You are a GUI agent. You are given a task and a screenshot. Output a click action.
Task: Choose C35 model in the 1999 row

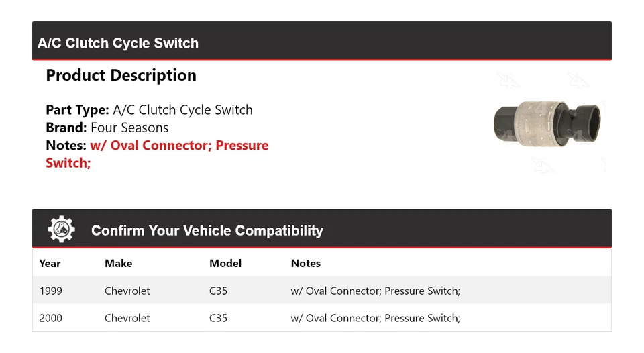pyautogui.click(x=218, y=291)
